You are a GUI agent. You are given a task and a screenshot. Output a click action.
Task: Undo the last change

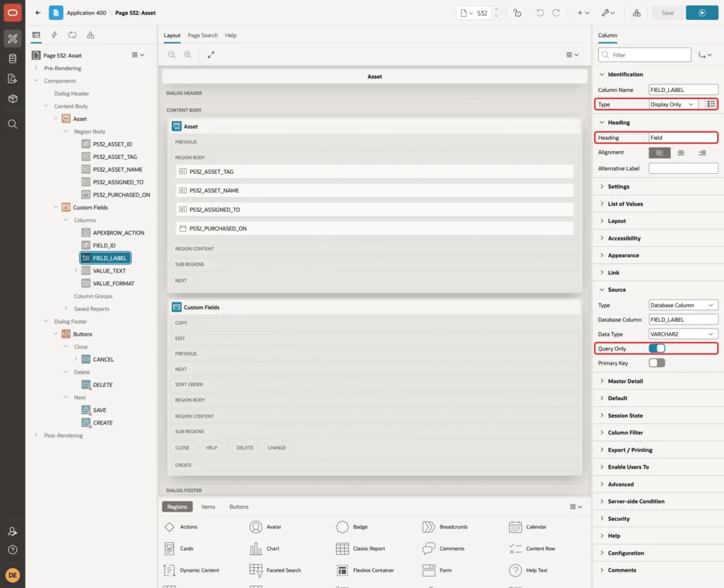pos(539,13)
